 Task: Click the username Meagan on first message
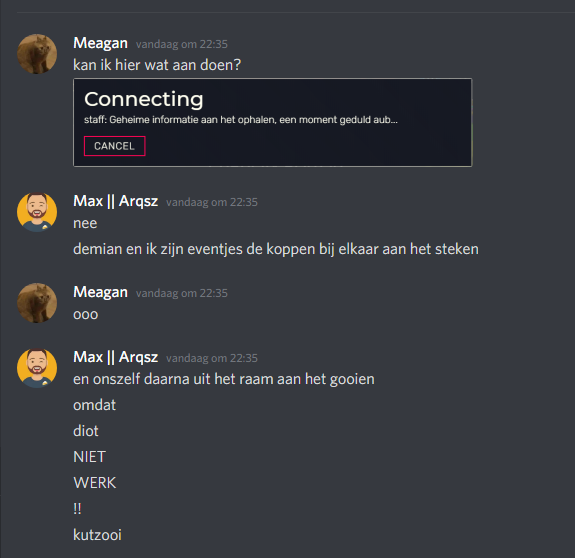100,43
